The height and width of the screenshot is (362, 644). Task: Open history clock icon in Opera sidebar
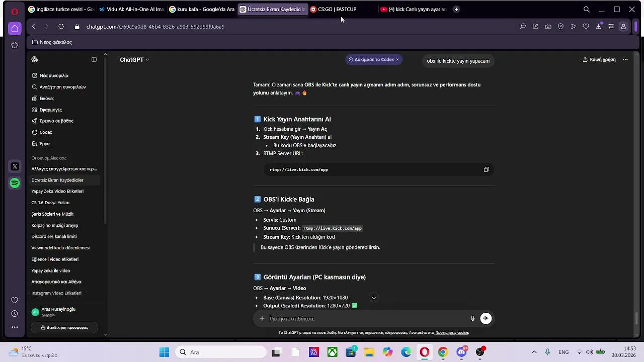point(15,314)
